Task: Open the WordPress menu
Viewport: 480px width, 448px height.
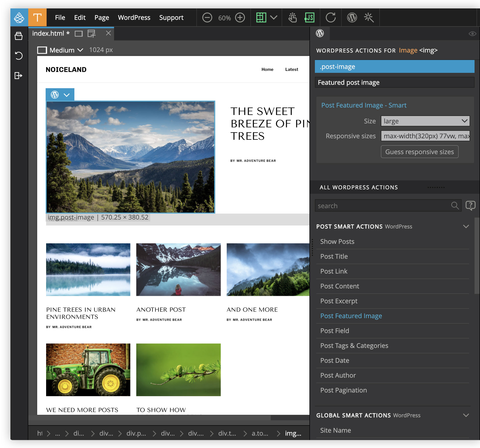Action: click(134, 18)
